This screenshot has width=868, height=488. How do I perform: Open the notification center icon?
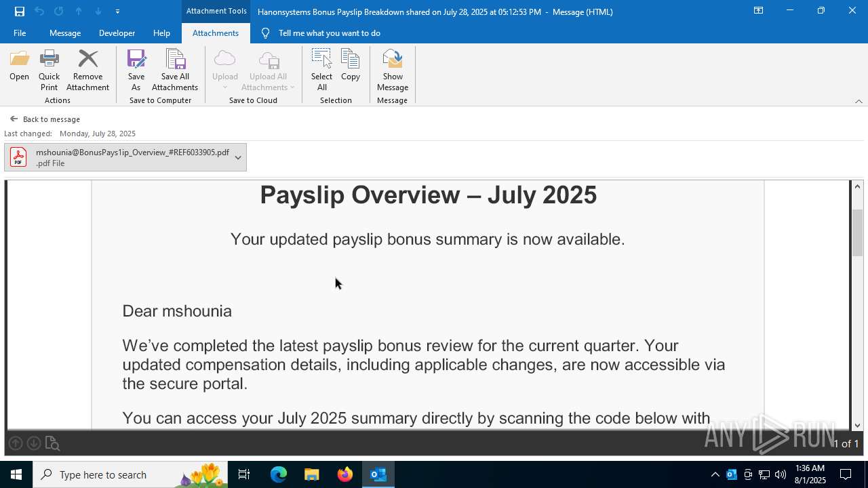click(x=846, y=474)
